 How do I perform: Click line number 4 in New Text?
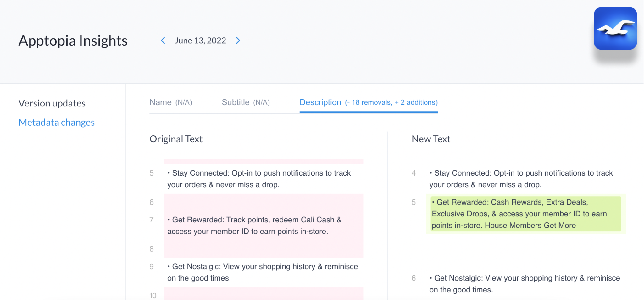(414, 173)
